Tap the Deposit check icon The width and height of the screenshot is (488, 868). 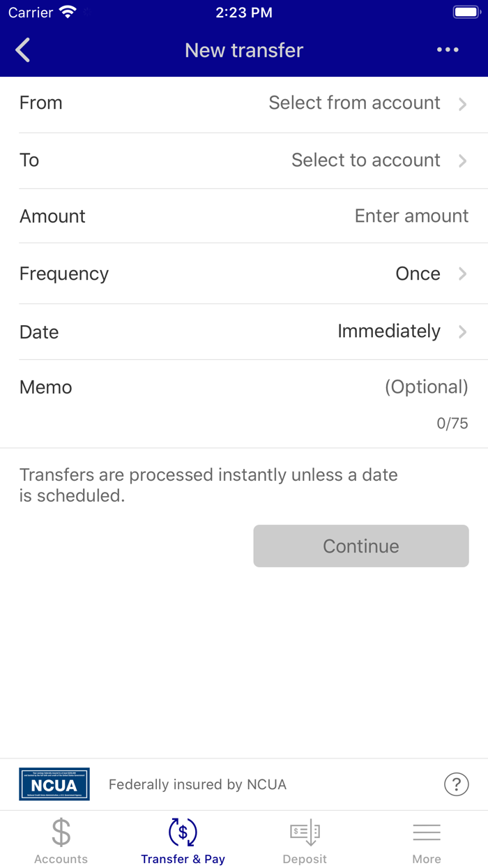(305, 832)
